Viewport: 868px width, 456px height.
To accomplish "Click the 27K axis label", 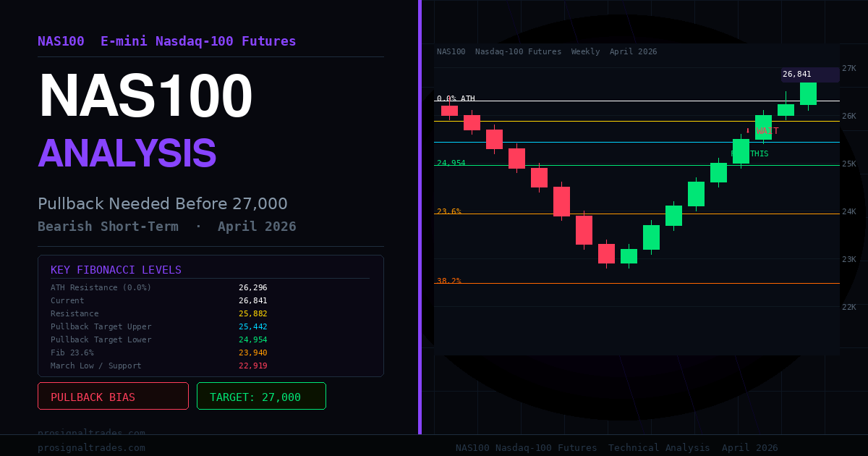I will (x=849, y=68).
